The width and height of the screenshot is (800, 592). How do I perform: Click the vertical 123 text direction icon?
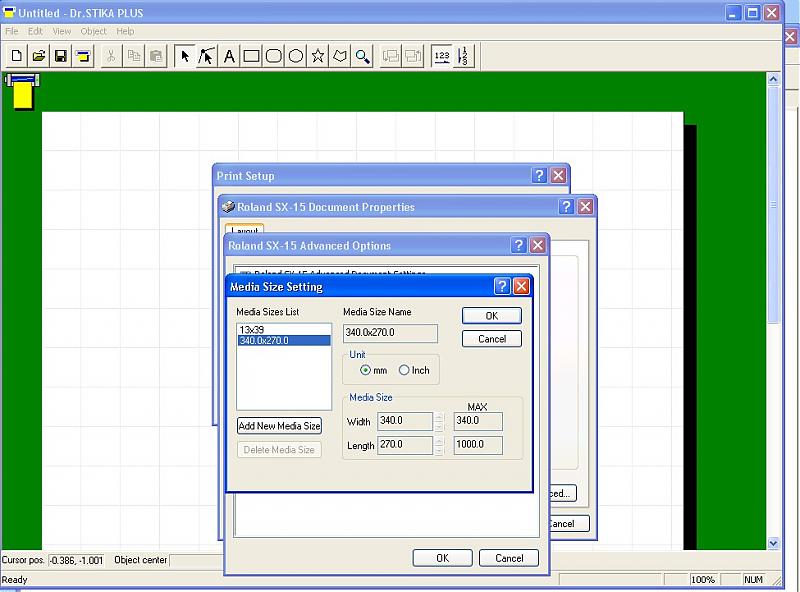coord(464,56)
